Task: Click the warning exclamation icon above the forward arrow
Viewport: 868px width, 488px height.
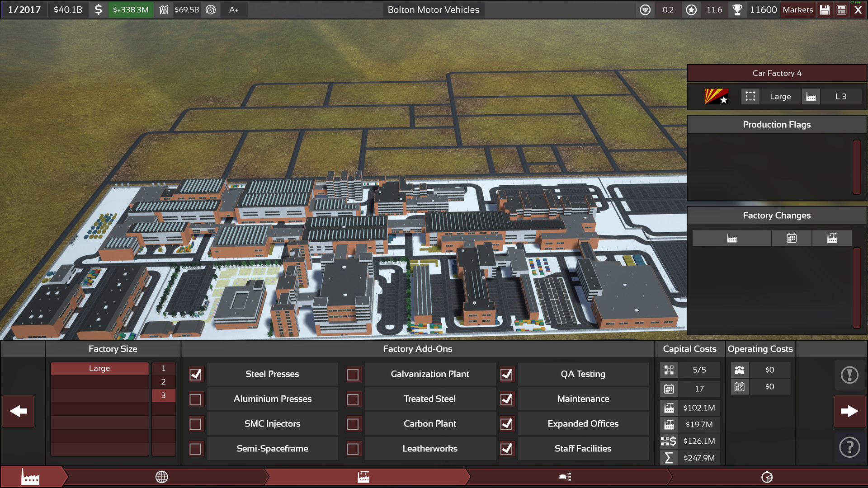Action: (849, 375)
